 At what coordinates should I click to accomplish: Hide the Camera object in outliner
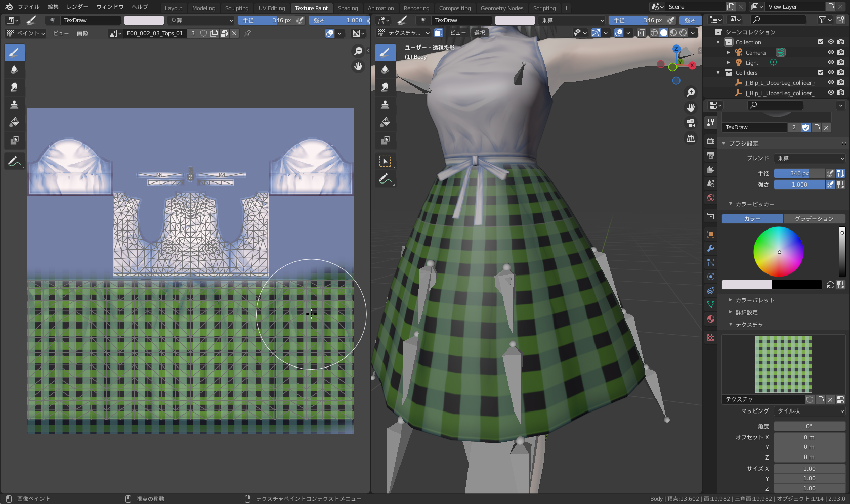830,52
